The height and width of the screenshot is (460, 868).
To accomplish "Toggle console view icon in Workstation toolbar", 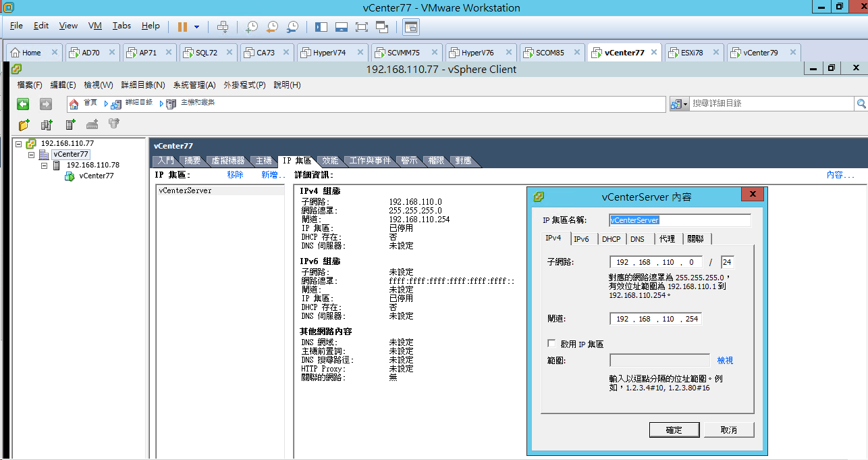I will tap(411, 27).
